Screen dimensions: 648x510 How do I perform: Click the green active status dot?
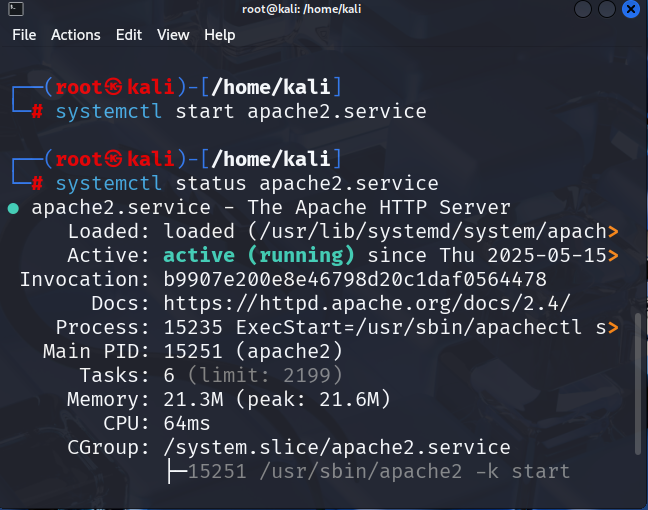point(13,208)
